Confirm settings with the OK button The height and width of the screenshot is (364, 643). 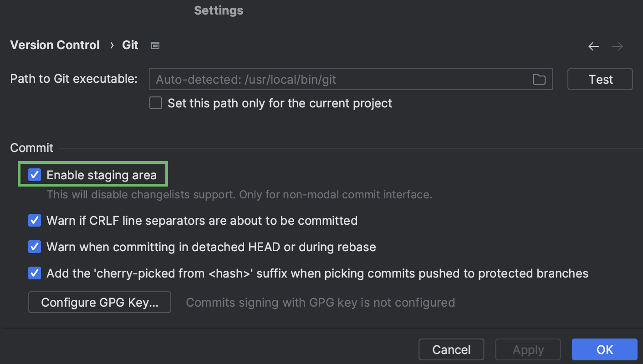(x=604, y=349)
